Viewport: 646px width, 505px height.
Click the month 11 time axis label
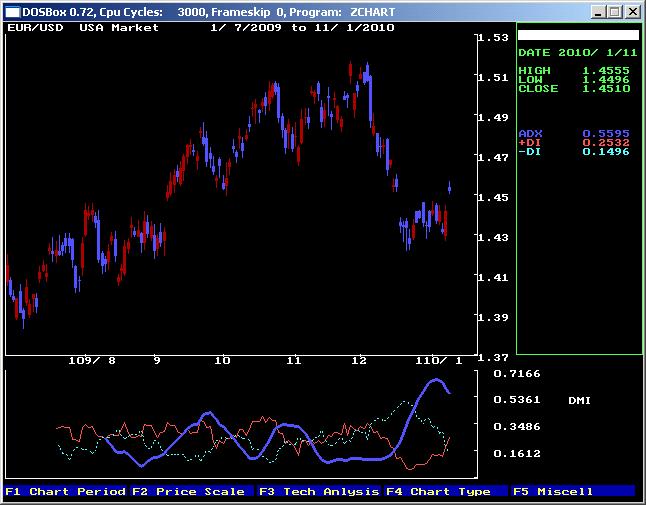(294, 361)
